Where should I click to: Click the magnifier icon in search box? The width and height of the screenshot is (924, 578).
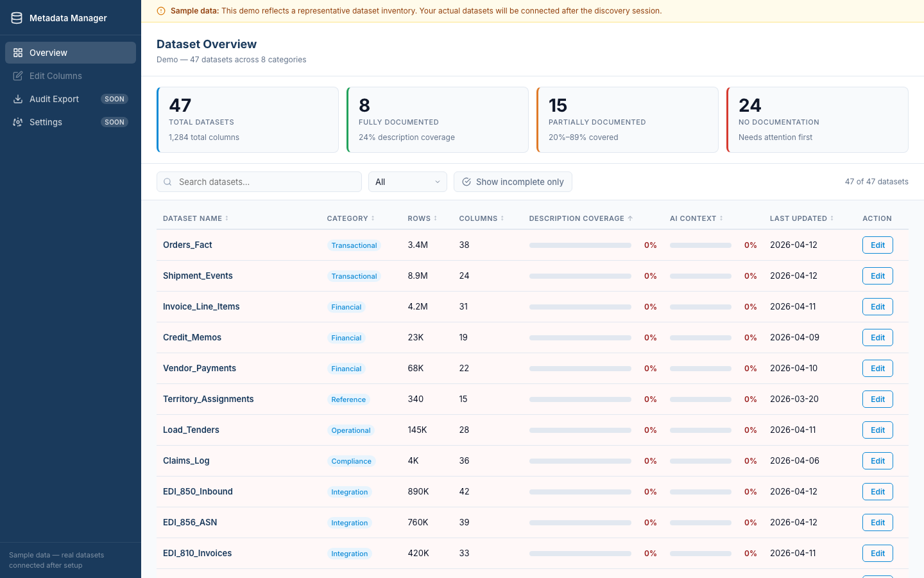(x=167, y=182)
